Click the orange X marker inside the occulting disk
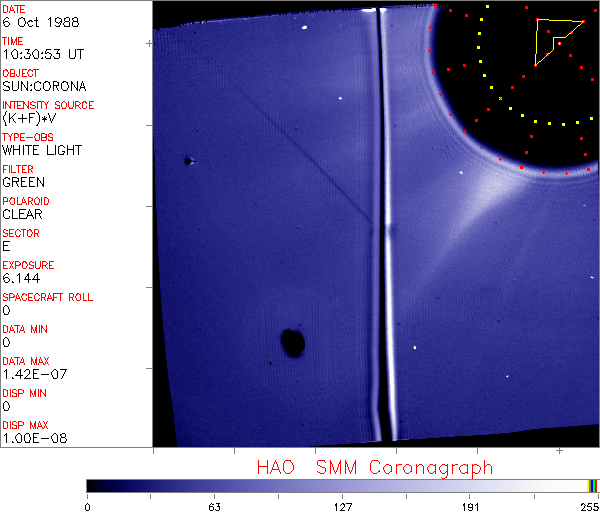Viewport: 600px width, 512px height. pos(500,99)
